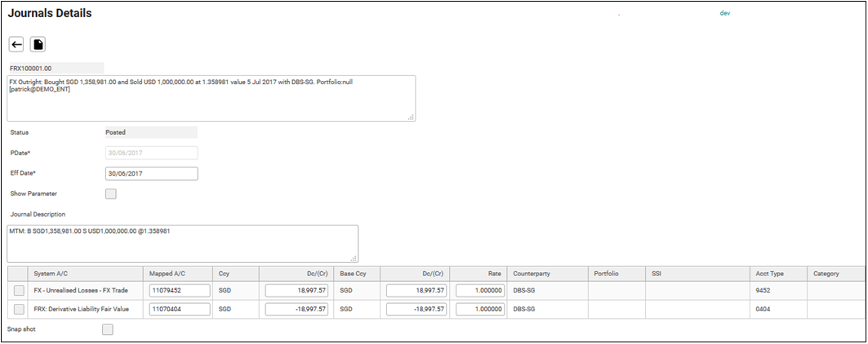868x344 pixels.
Task: Click the FX Outright description text area
Action: pos(211,98)
